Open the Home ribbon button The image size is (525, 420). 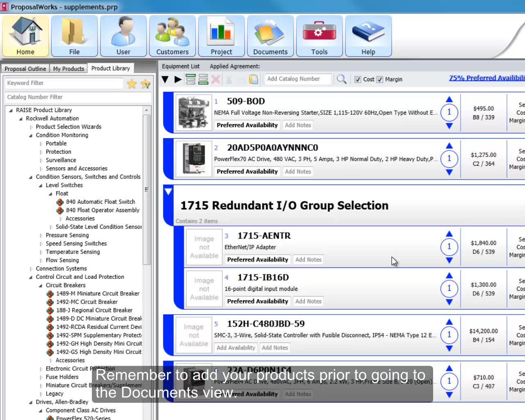click(25, 36)
